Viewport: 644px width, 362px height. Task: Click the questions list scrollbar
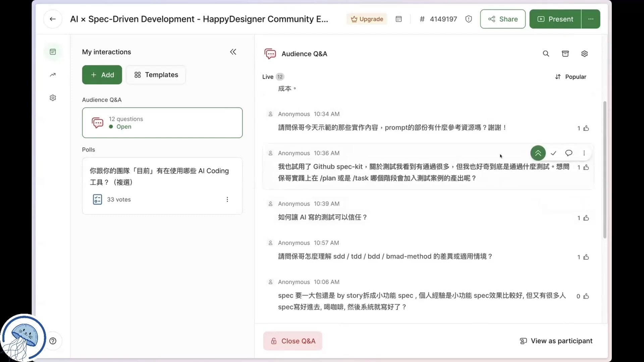click(605, 169)
